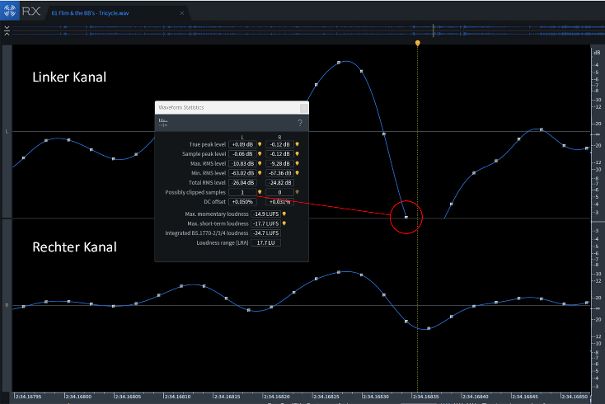Click the orange playhead marker
Image resolution: width=605 pixels, height=404 pixels.
pos(418,44)
